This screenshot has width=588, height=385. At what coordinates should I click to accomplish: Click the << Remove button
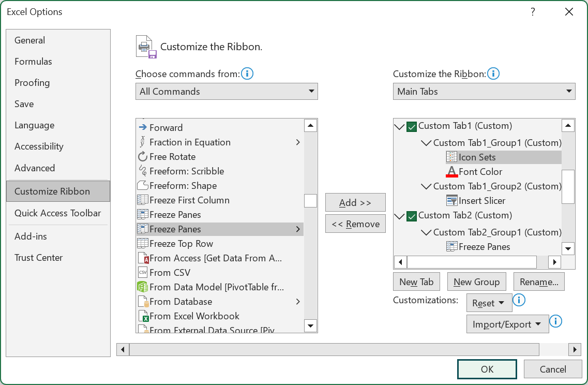(355, 224)
